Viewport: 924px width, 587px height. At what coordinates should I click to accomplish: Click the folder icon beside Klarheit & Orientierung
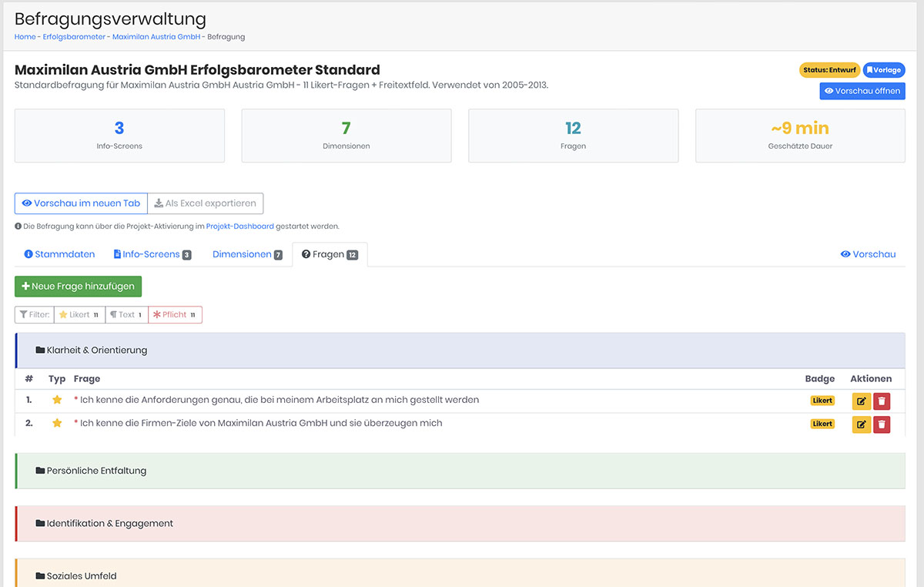point(40,351)
